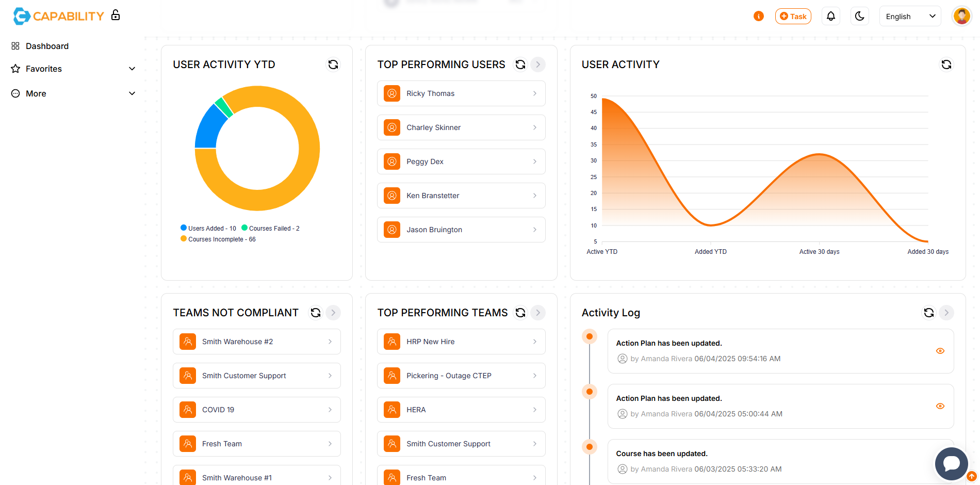Image resolution: width=980 pixels, height=485 pixels.
Task: Toggle Courses Failed legend series
Action: 270,228
